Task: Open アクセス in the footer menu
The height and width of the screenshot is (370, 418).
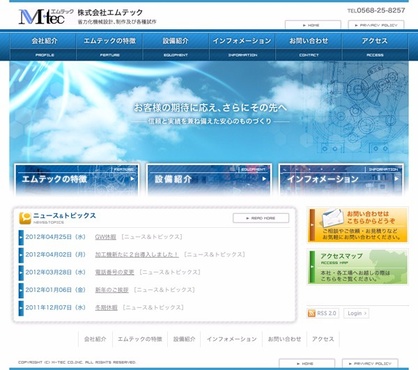Action: point(323,339)
